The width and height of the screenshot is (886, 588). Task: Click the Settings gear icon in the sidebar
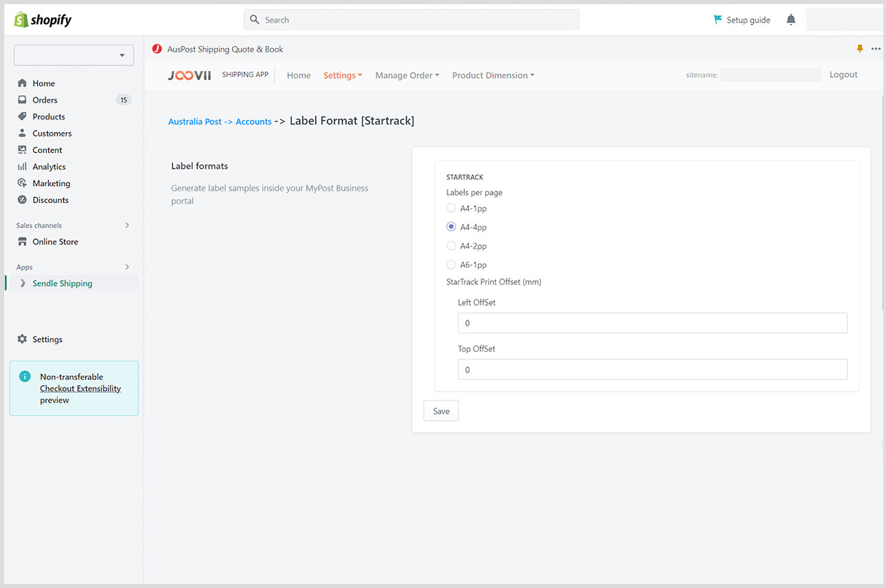point(22,339)
